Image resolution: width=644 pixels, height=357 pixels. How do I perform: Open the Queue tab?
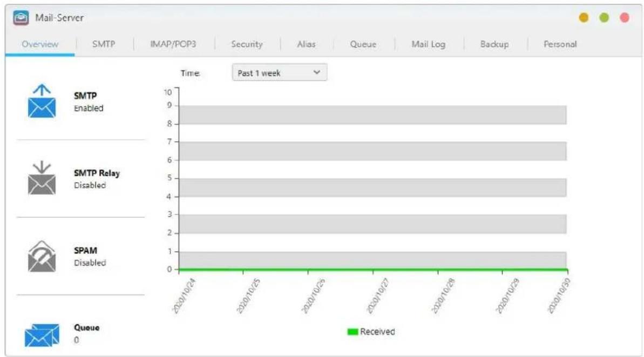[x=363, y=45]
